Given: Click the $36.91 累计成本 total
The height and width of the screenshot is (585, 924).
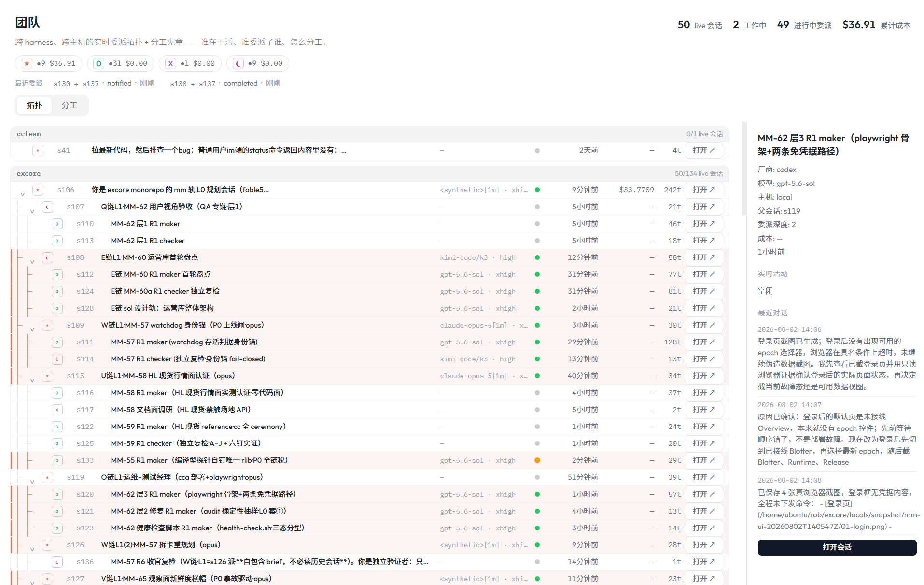Looking at the screenshot, I should pos(876,25).
